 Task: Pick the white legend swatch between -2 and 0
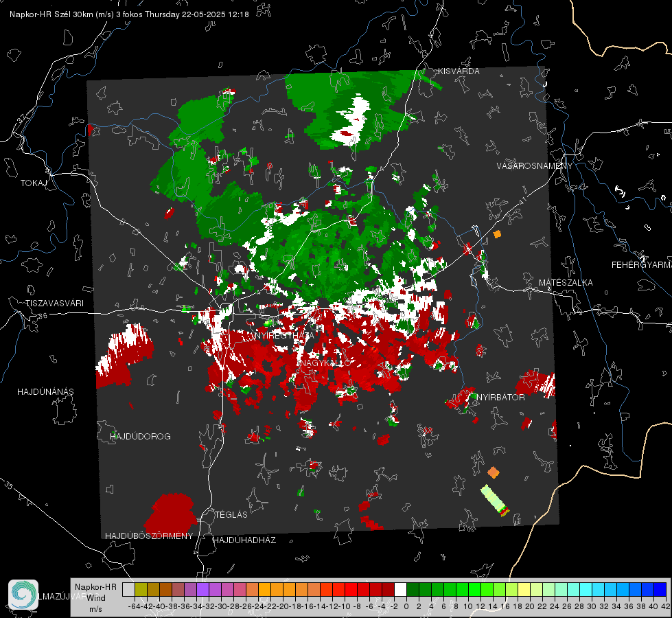point(400,589)
